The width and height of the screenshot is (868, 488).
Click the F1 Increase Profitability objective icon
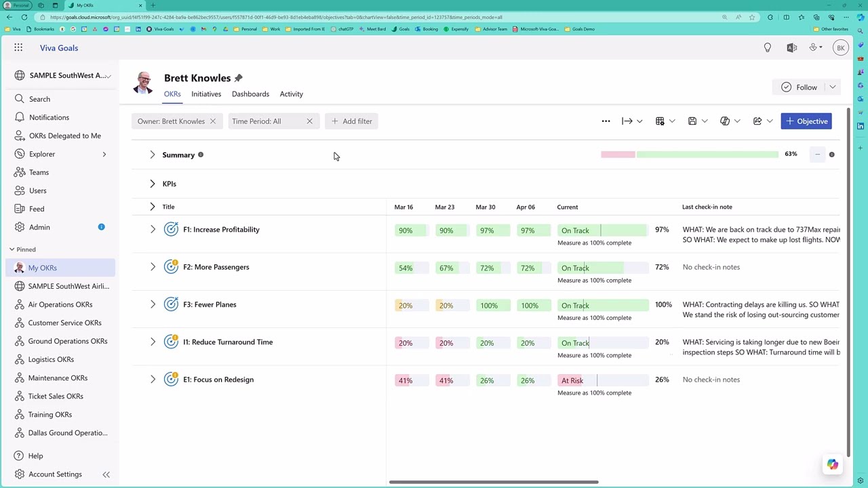171,230
